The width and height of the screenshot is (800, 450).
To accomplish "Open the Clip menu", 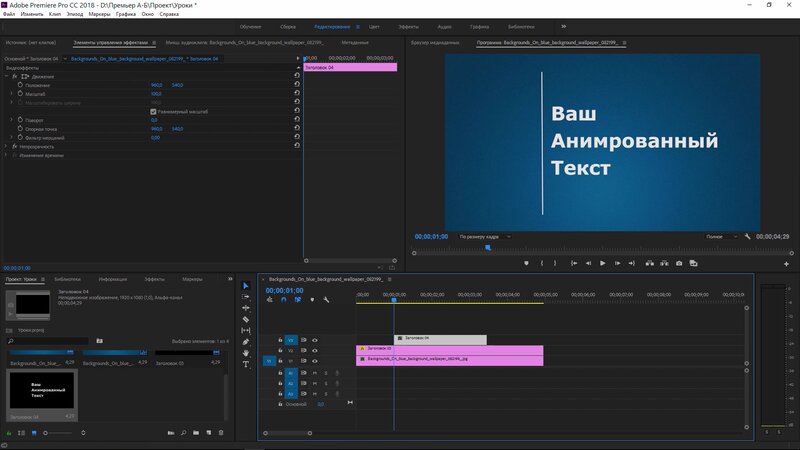I will pyautogui.click(x=55, y=14).
